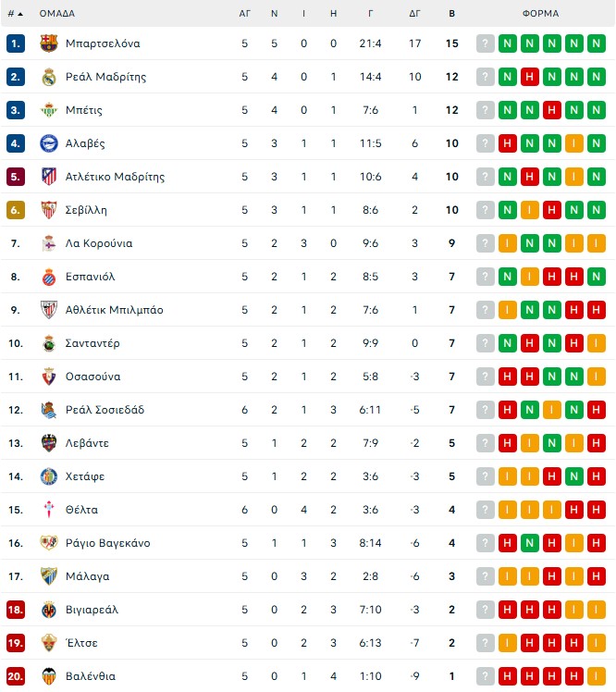Sort standings by the B points column

tap(452, 14)
